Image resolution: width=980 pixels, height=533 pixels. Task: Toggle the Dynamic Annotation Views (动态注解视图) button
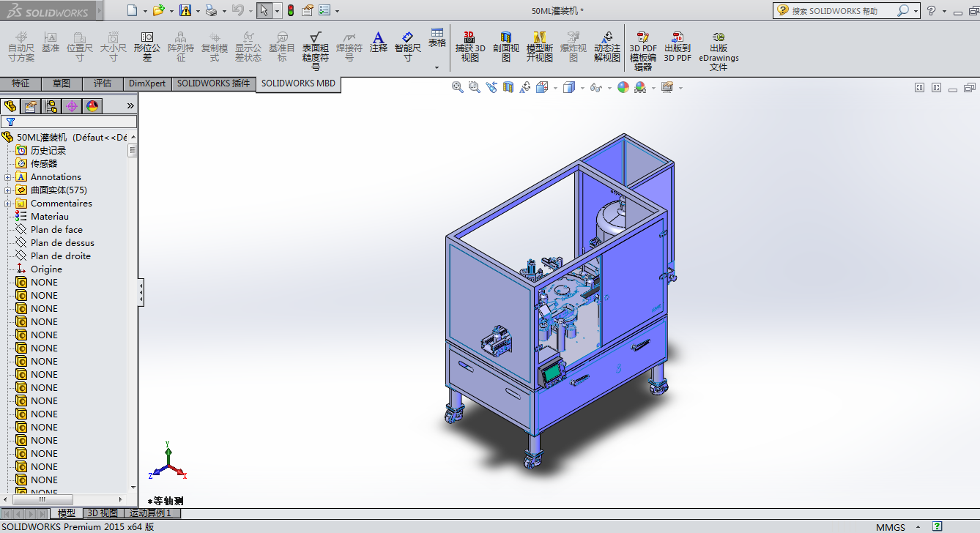pyautogui.click(x=606, y=46)
